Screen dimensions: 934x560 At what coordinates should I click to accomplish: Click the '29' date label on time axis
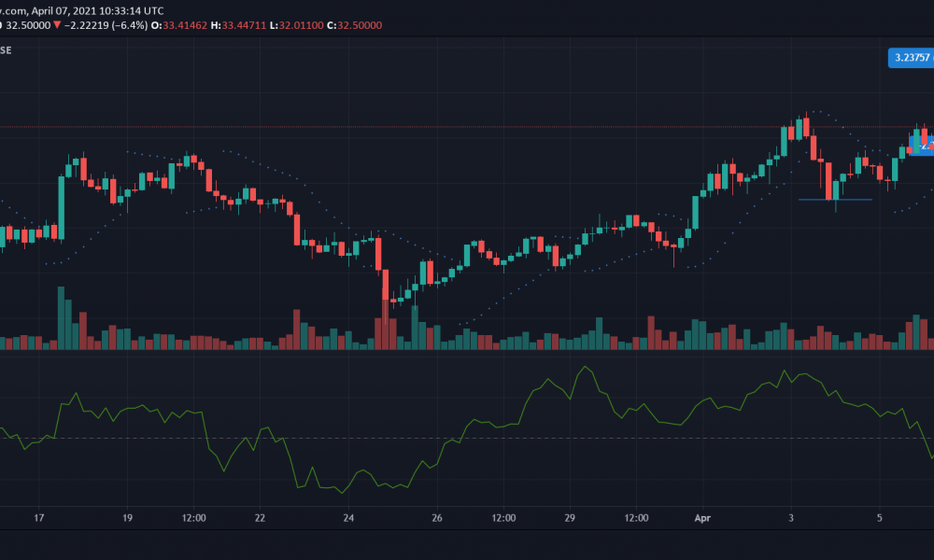point(570,518)
